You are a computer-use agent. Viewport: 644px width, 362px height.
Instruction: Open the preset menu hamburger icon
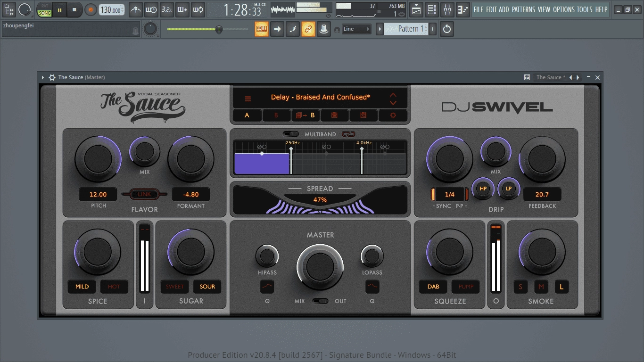pos(248,99)
